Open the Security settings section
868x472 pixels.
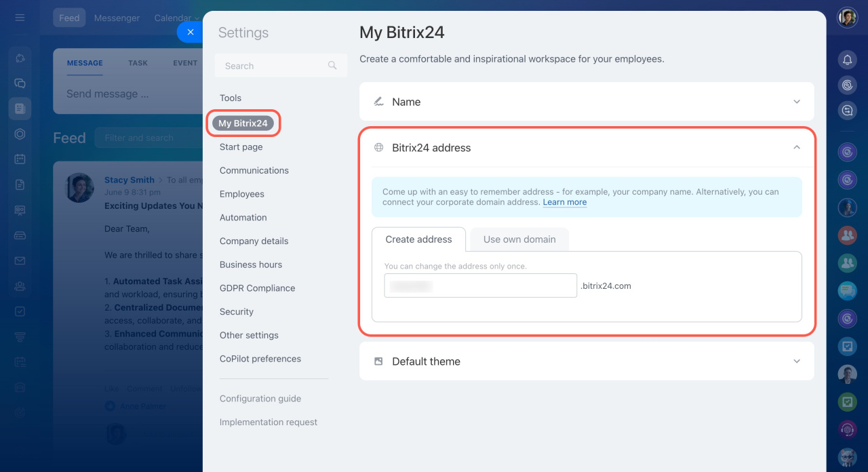(x=237, y=312)
